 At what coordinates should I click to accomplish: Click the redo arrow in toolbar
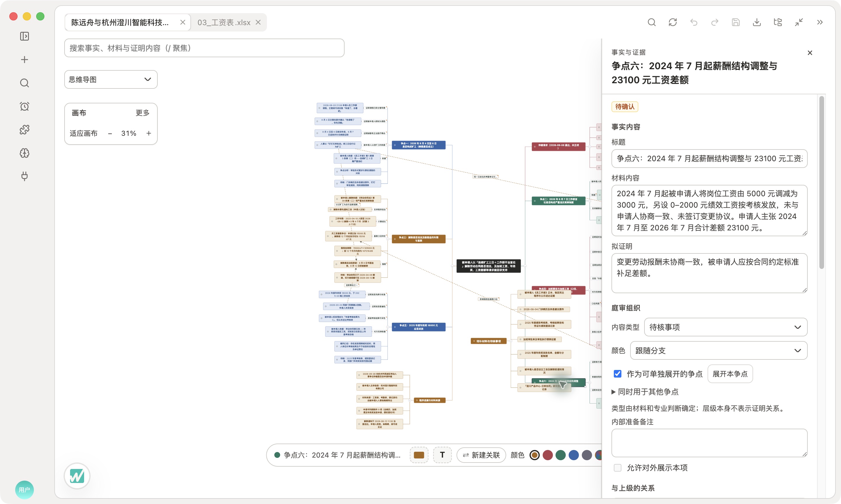(x=715, y=22)
